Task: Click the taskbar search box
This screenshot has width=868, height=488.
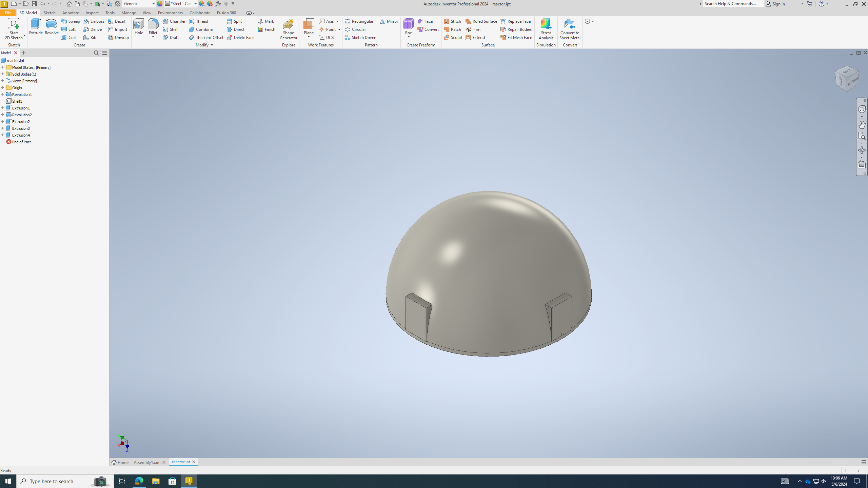Action: tap(65, 481)
